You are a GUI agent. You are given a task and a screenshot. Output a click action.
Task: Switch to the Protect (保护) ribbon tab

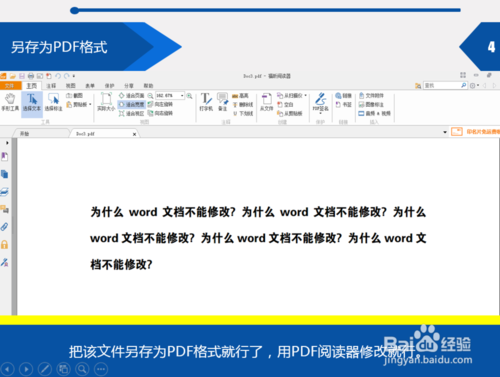pos(109,86)
